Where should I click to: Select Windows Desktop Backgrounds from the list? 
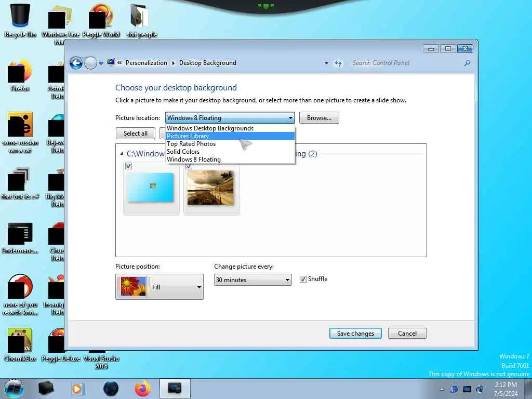[230, 128]
